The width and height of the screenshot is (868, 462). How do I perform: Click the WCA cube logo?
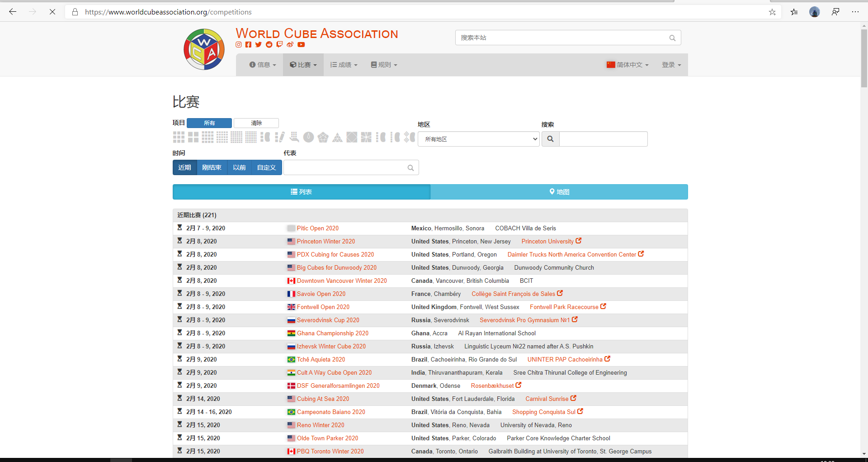tap(204, 49)
